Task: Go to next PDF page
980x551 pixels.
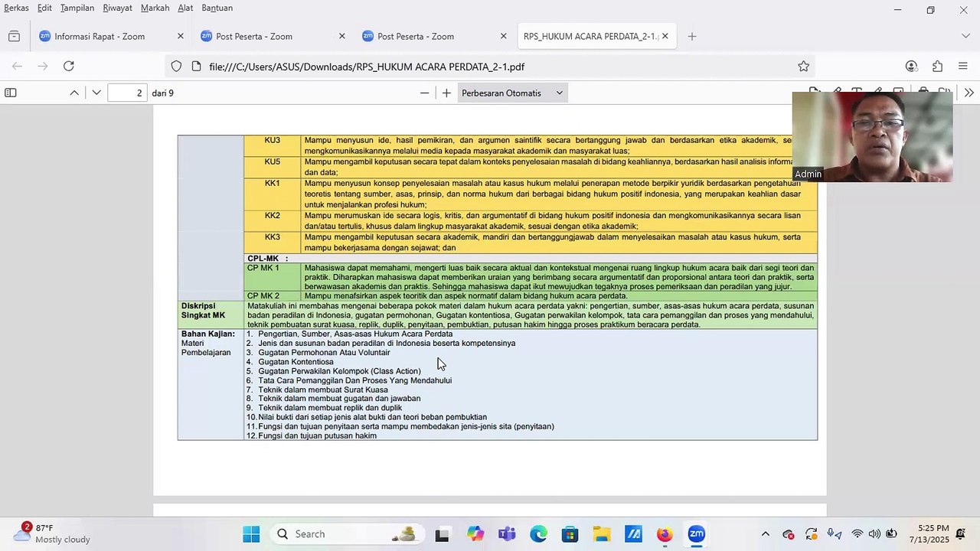Action: pyautogui.click(x=96, y=93)
